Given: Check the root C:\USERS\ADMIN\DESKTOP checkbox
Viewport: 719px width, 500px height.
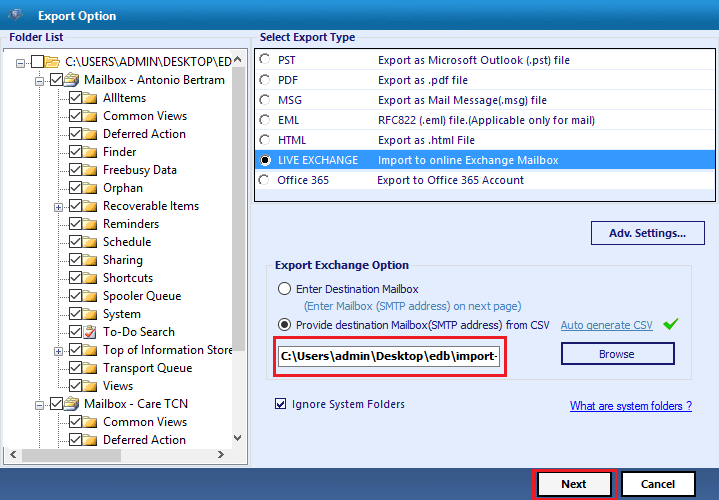Looking at the screenshot, I should click(x=38, y=61).
